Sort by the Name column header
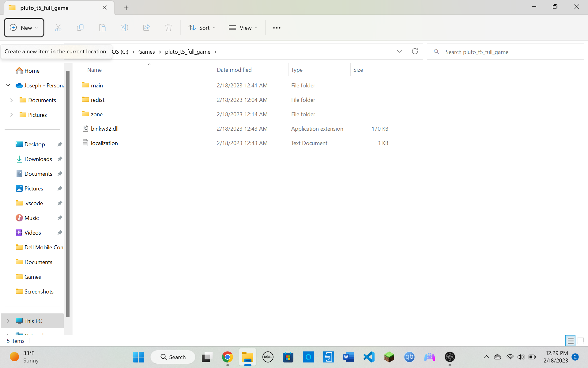 point(94,70)
